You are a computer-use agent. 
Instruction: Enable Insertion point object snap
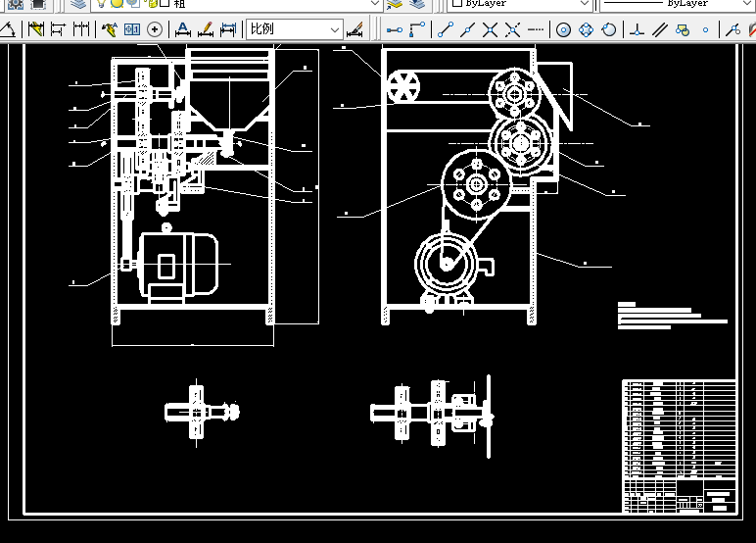tap(683, 30)
